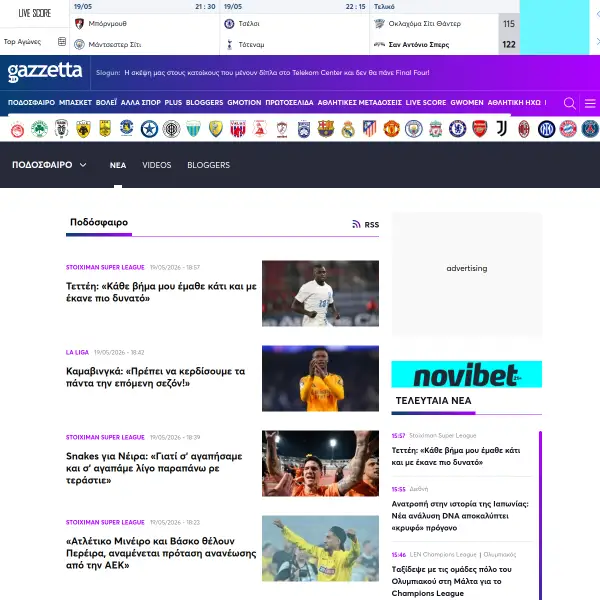
Task: Open ΑΘΛΗΤΙΚΗ ΗΧΩ in the main menu
Action: click(x=514, y=103)
